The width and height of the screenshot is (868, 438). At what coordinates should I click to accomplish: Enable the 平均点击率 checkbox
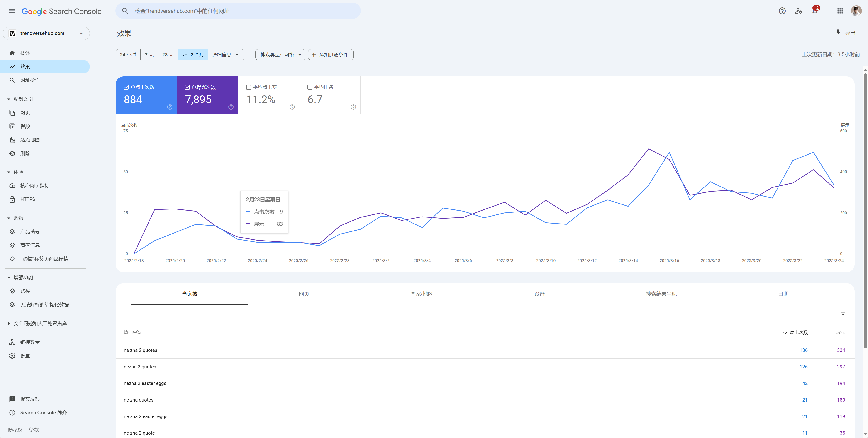249,87
